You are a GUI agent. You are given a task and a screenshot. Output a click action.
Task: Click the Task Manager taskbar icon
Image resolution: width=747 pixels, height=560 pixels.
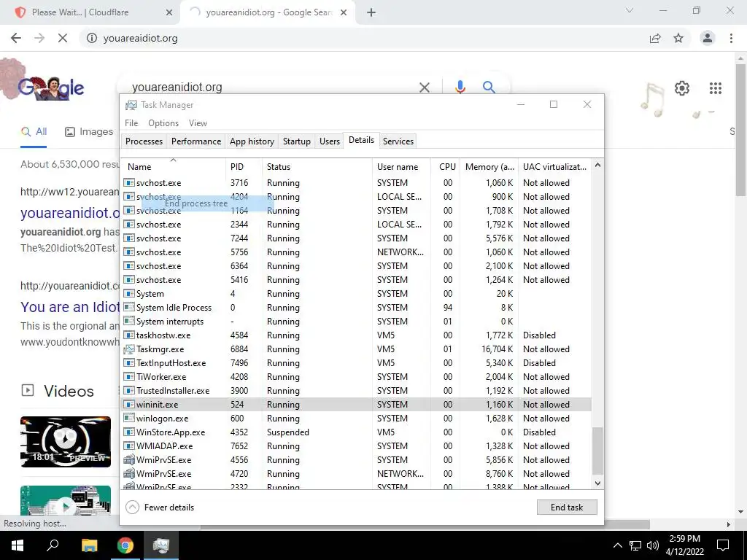pos(161,545)
